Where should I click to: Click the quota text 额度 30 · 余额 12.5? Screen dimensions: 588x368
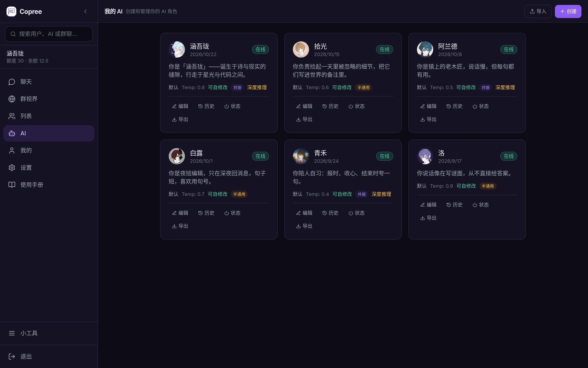coord(27,61)
